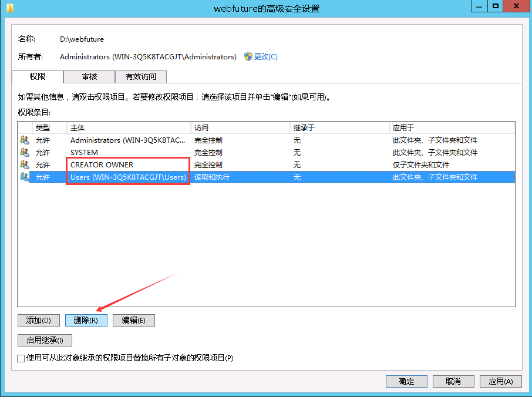This screenshot has height=397, width=532.
Task: Confirm with the 确定 button
Action: [x=406, y=381]
